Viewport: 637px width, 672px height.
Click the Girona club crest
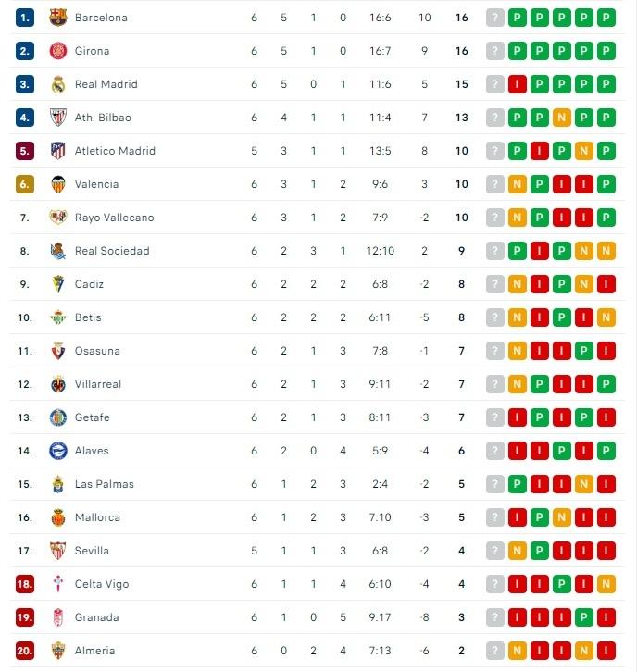58,51
